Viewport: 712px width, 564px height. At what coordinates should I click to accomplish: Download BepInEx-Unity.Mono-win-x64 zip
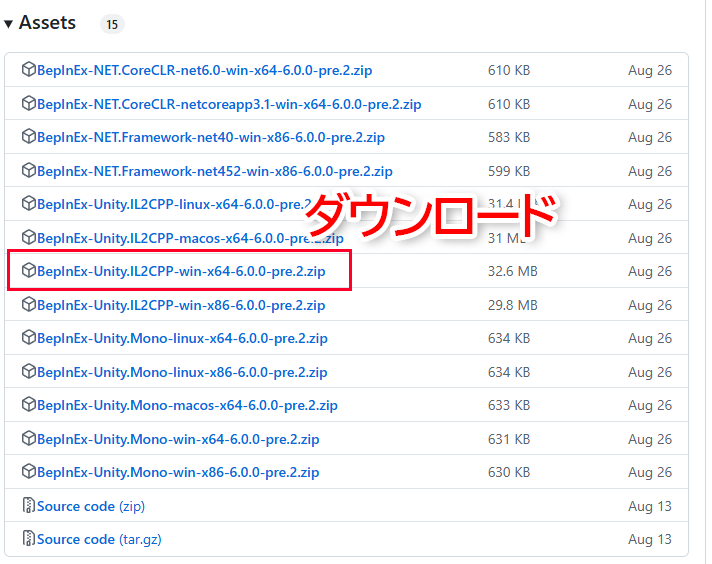click(x=178, y=440)
